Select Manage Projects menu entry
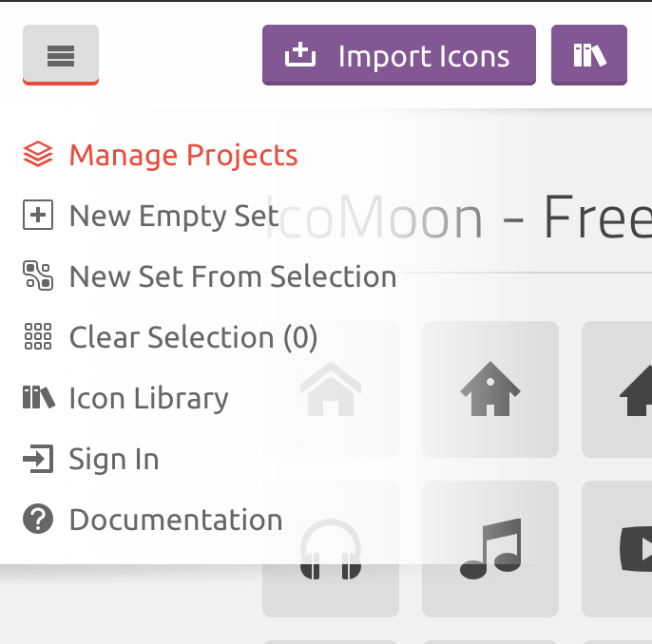 (161, 155)
